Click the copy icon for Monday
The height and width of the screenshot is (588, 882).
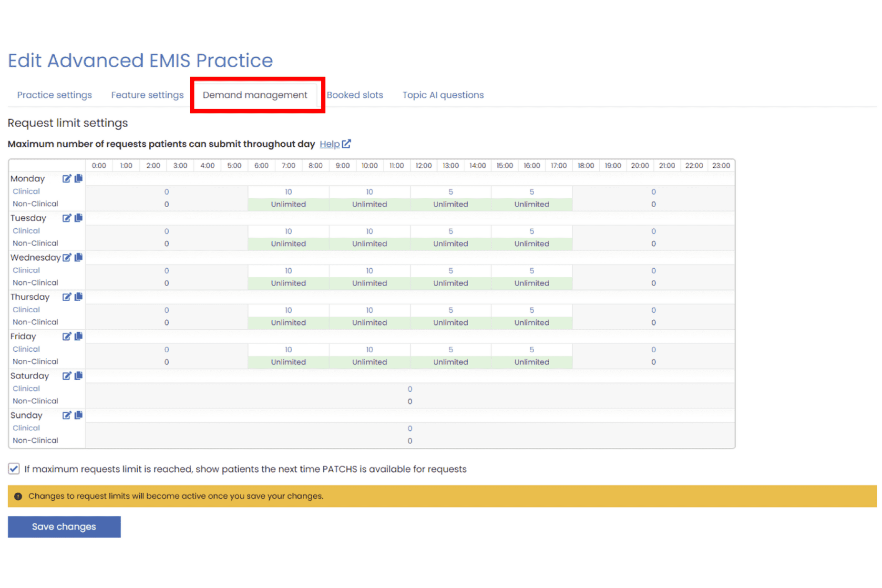[x=79, y=178]
